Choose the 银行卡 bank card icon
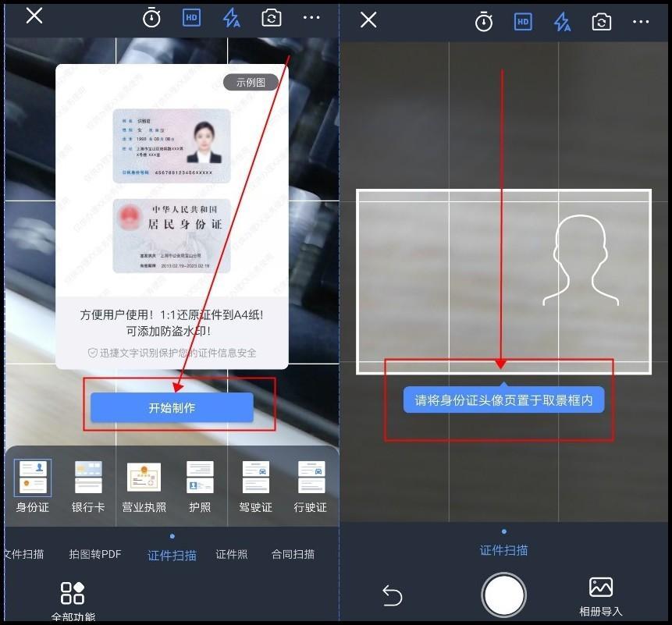The width and height of the screenshot is (672, 625). click(88, 485)
